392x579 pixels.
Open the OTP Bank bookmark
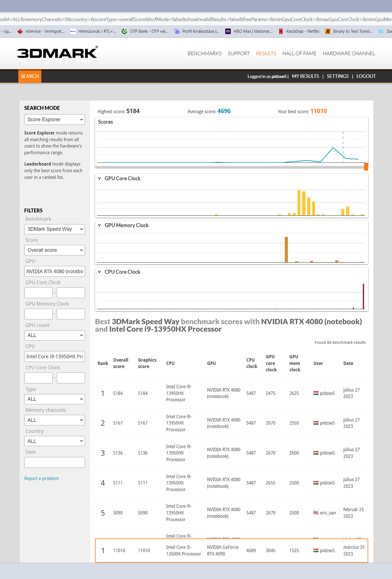click(x=145, y=31)
